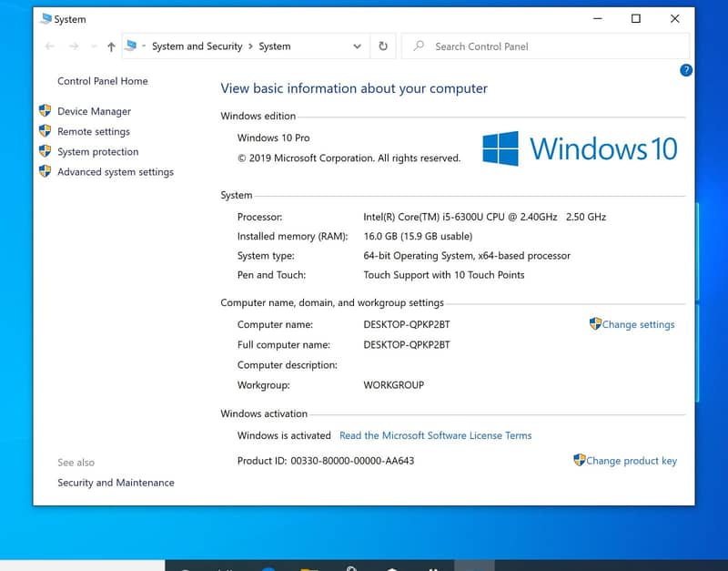728x571 pixels.
Task: Minimize the System window
Action: [598, 18]
